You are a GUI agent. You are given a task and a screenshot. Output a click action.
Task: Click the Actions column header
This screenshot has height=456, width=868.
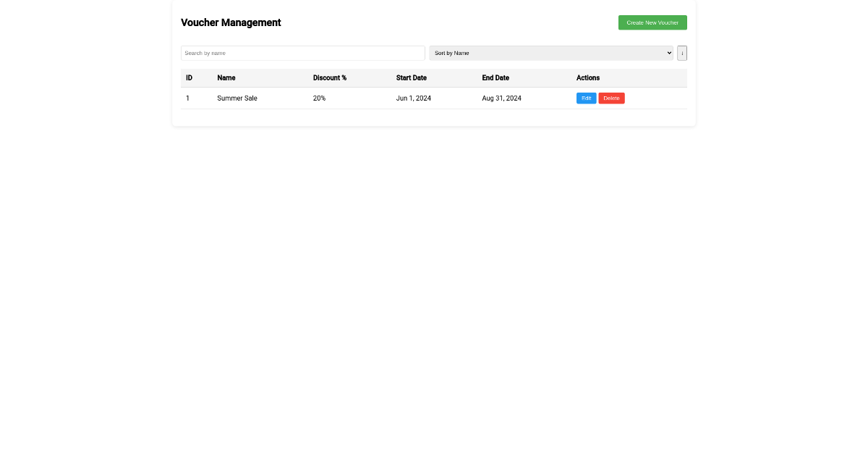pos(588,77)
